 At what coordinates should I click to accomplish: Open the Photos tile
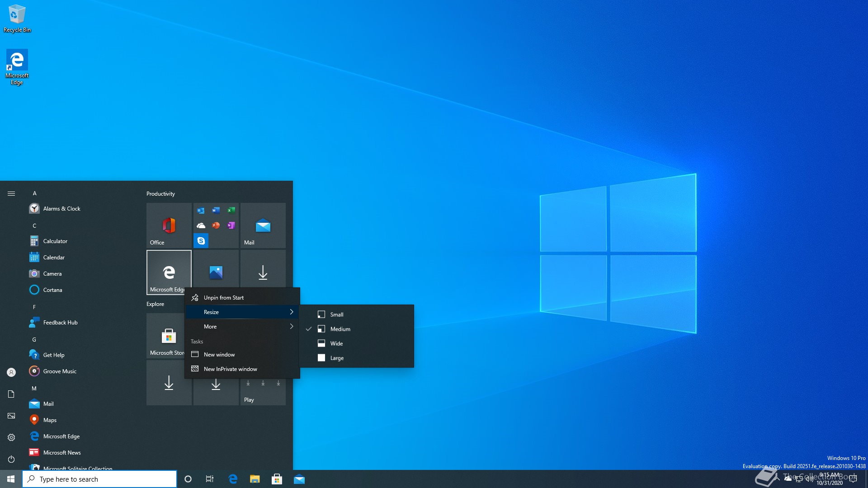[x=216, y=269]
